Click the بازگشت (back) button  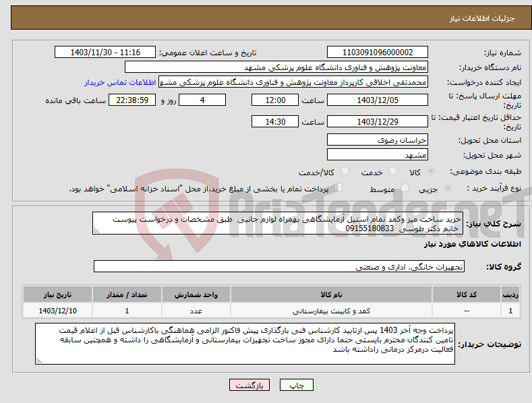click(x=249, y=385)
